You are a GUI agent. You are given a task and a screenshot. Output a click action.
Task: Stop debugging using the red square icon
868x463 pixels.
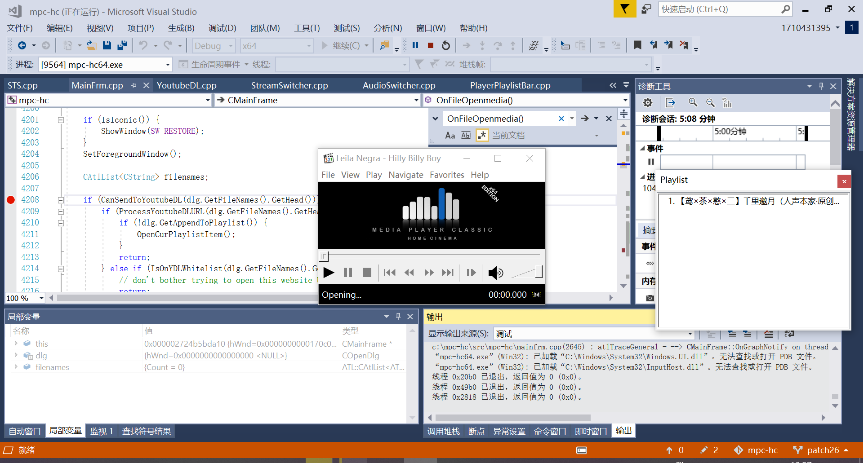tap(430, 45)
